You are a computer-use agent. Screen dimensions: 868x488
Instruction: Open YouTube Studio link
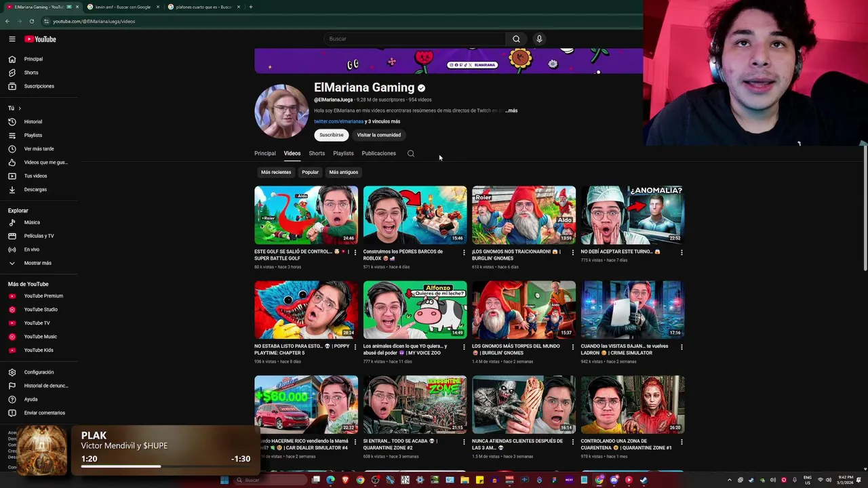click(x=41, y=310)
